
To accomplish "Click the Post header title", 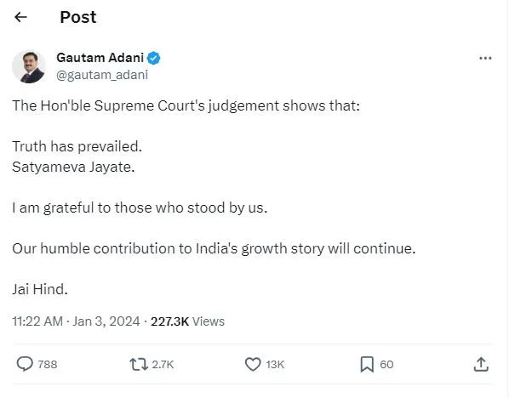I will coord(78,17).
